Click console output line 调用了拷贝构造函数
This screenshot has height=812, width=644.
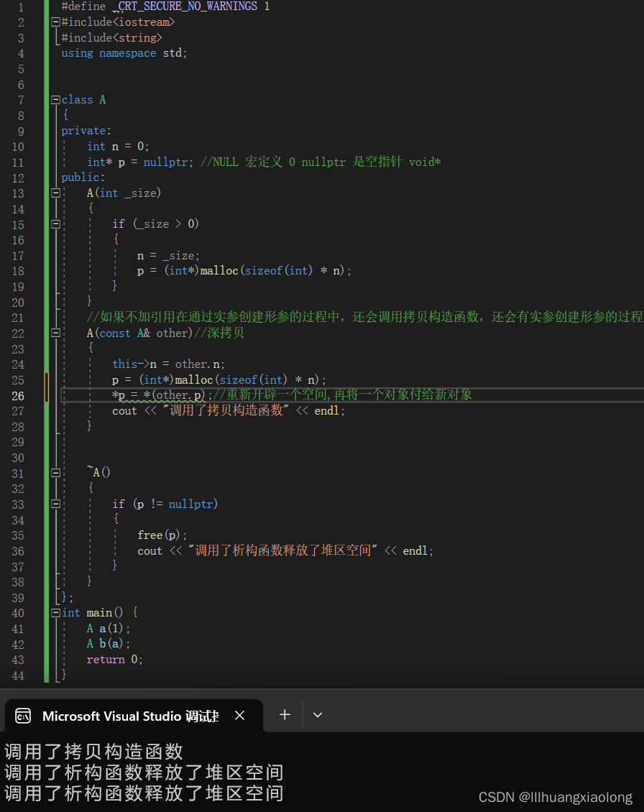pyautogui.click(x=93, y=752)
